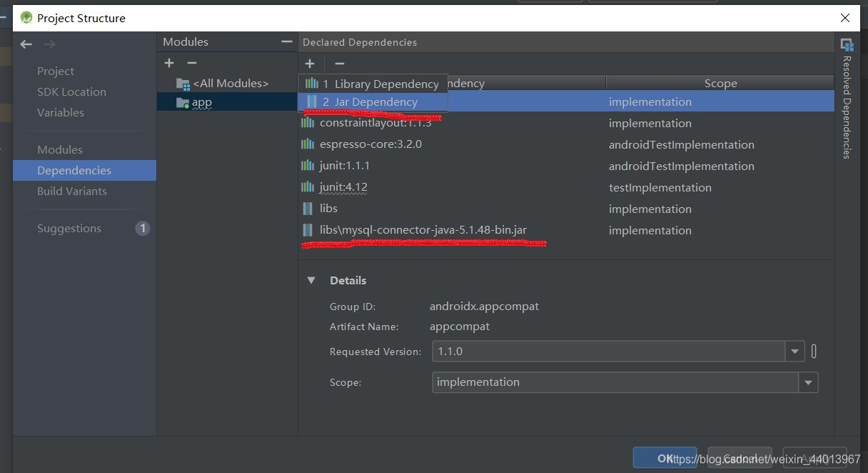868x473 pixels.
Task: Open Project settings section
Action: 56,71
